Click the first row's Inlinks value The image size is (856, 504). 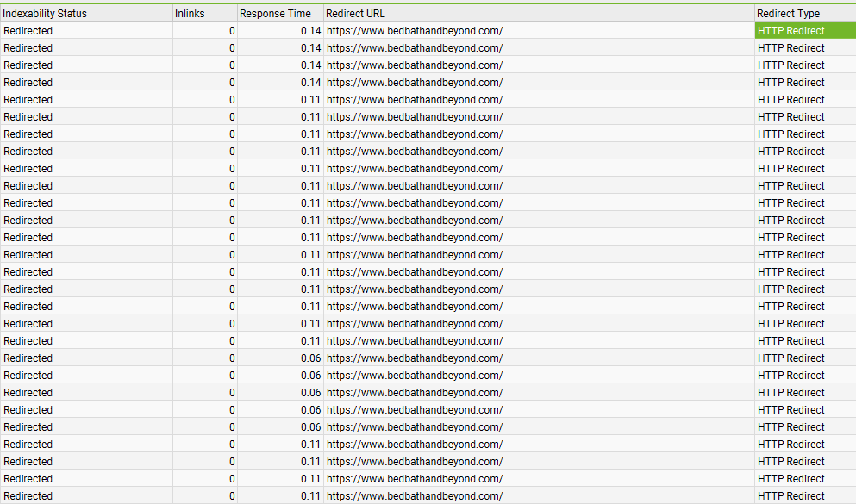pyautogui.click(x=231, y=31)
